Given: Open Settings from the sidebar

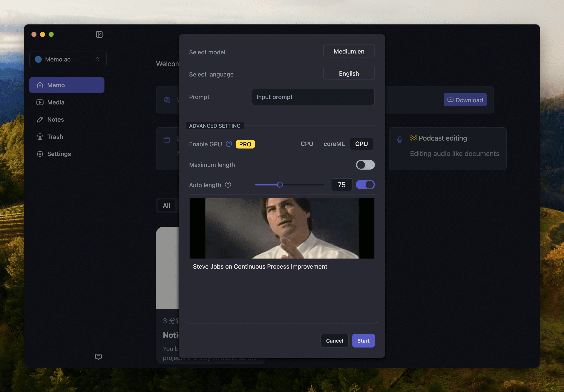Looking at the screenshot, I should click(x=59, y=154).
